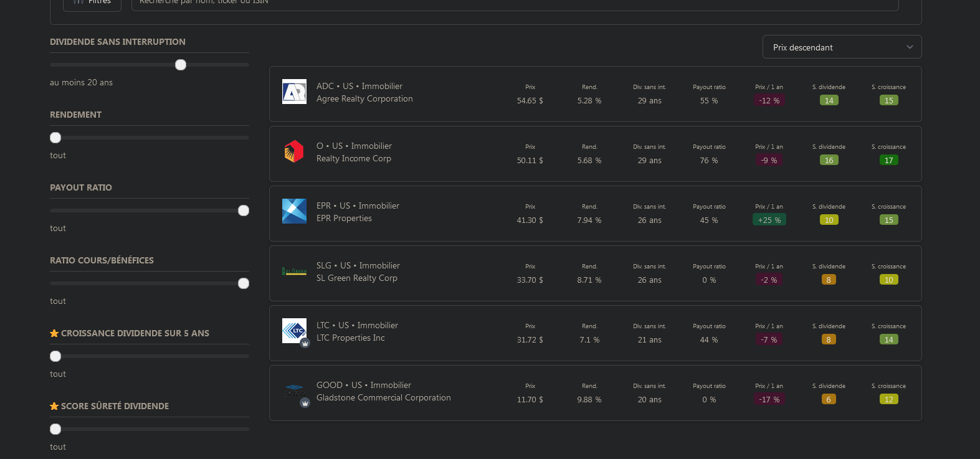The width and height of the screenshot is (980, 459).
Task: Click the LTC Properties logo
Action: 294,331
